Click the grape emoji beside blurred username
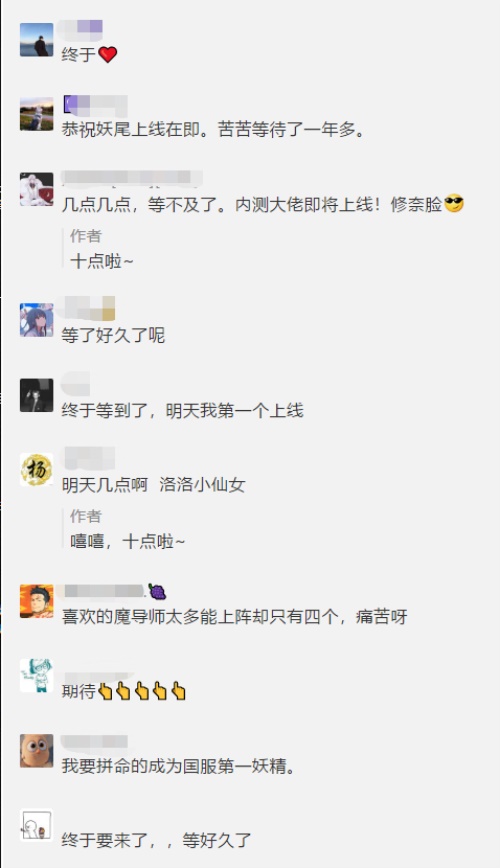 (x=157, y=592)
